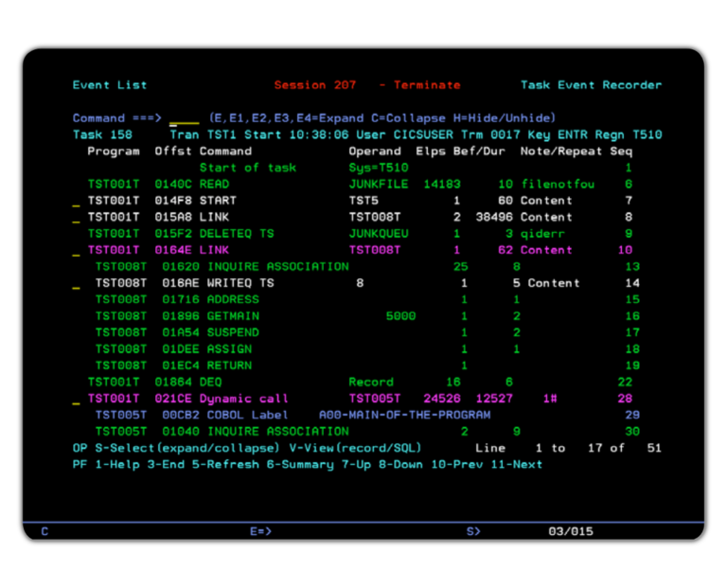Click 'Start 10:38:06' text
This screenshot has width=727, height=588.
(x=296, y=135)
